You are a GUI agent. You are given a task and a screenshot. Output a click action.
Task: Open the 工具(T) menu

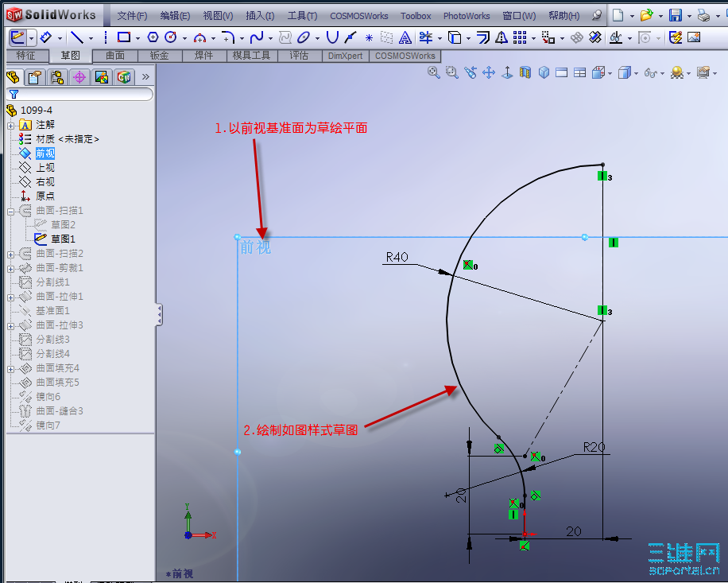click(302, 16)
